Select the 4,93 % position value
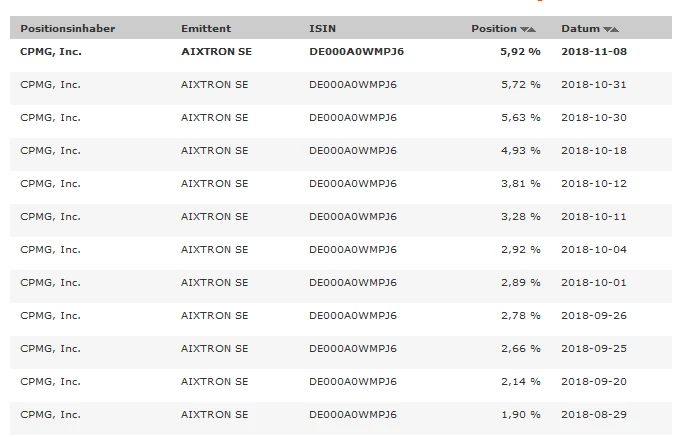 tap(520, 150)
